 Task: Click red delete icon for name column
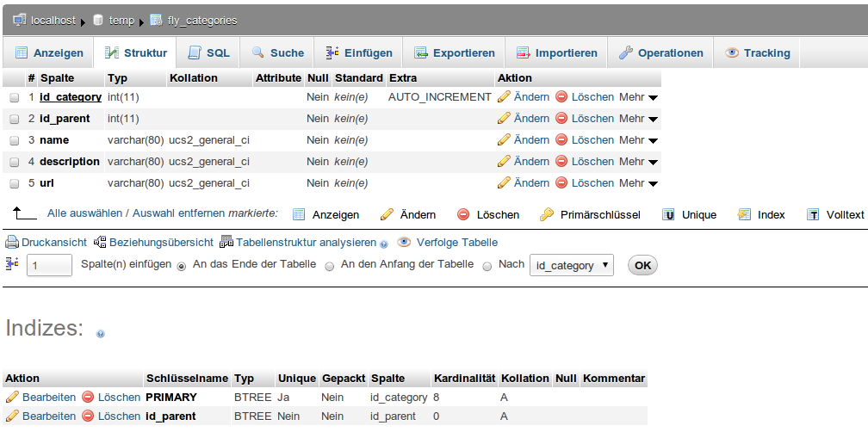561,140
